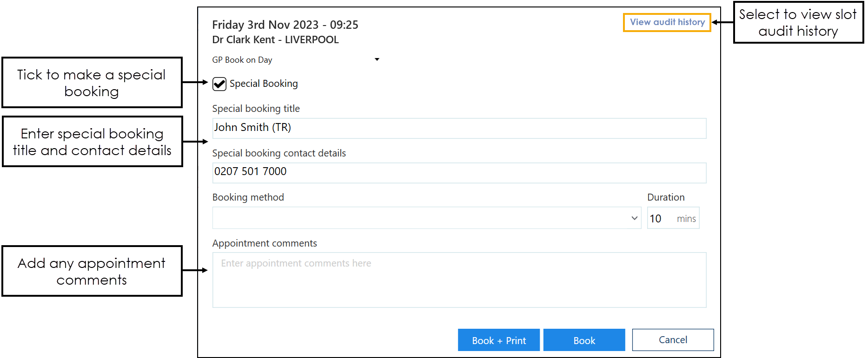Click the 'Select to view slot audit history' callout

tap(798, 22)
